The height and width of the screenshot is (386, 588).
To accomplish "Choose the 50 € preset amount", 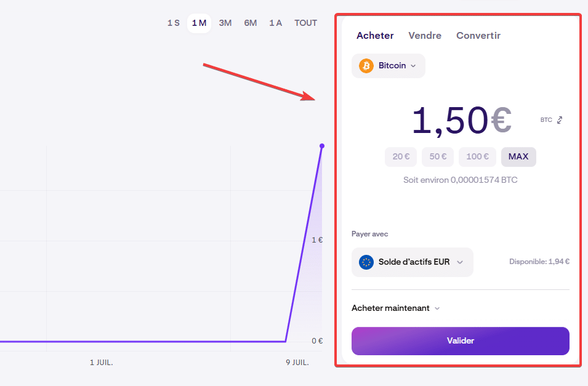I will pos(438,157).
